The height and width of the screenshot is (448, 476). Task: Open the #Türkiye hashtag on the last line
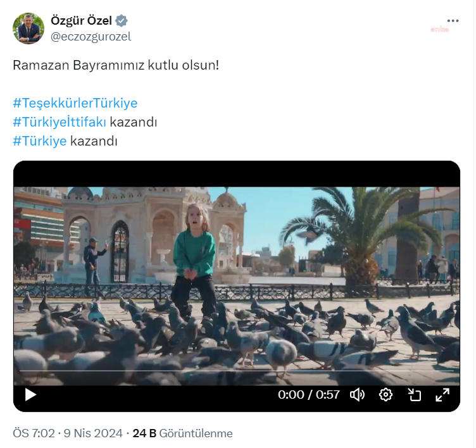(39, 141)
